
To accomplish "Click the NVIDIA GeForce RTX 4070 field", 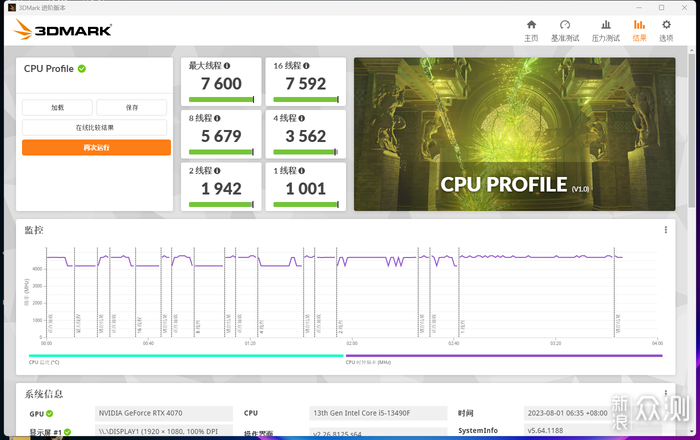I will click(x=164, y=413).
